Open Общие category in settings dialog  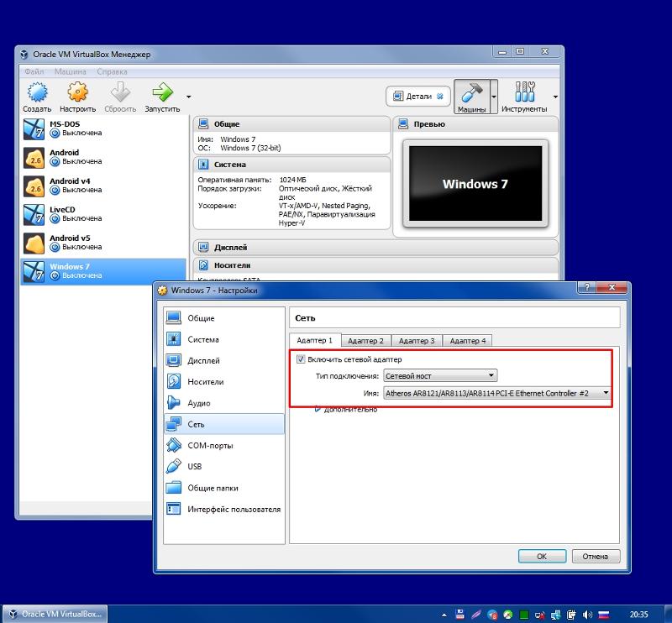(x=224, y=318)
